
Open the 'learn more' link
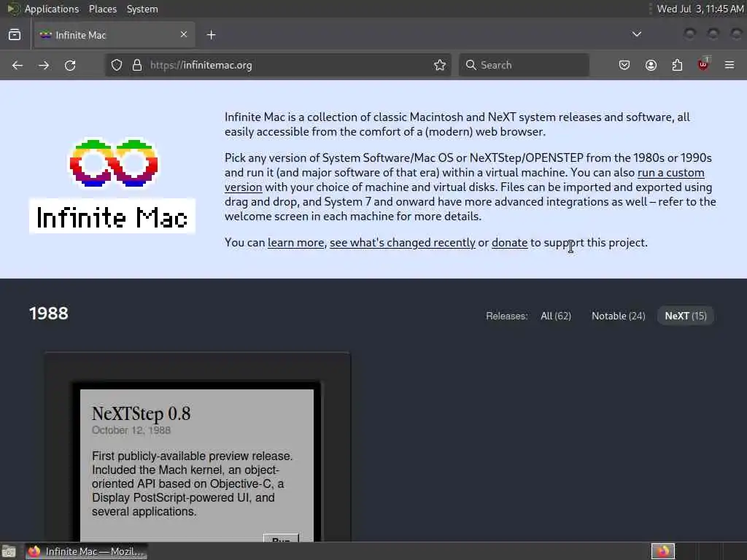(x=296, y=242)
